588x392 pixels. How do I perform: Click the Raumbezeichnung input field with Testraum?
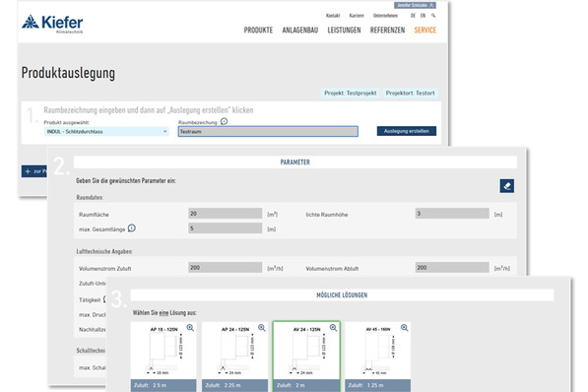(x=268, y=131)
